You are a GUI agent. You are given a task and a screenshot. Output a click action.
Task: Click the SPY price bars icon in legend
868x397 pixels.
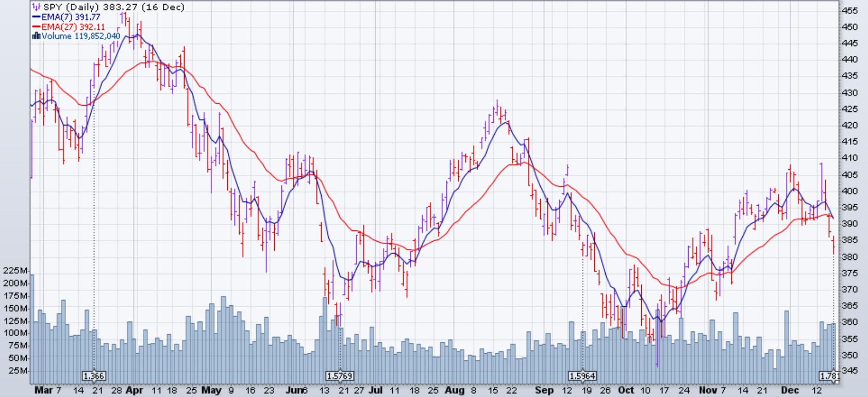click(x=36, y=7)
